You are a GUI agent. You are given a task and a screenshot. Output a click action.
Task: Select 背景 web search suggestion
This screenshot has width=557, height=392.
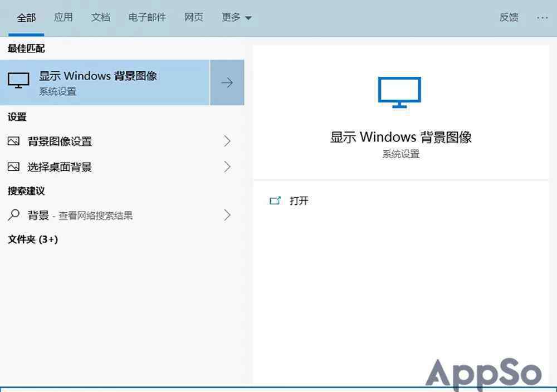coord(122,215)
